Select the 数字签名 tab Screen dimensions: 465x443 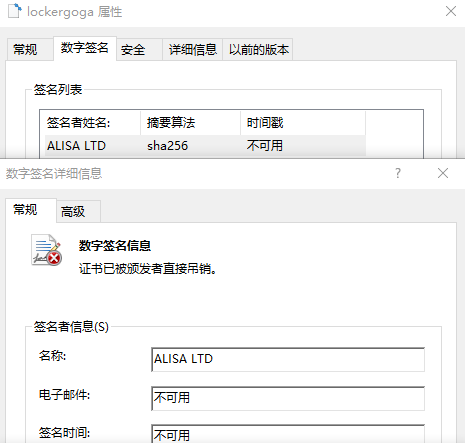(x=85, y=48)
